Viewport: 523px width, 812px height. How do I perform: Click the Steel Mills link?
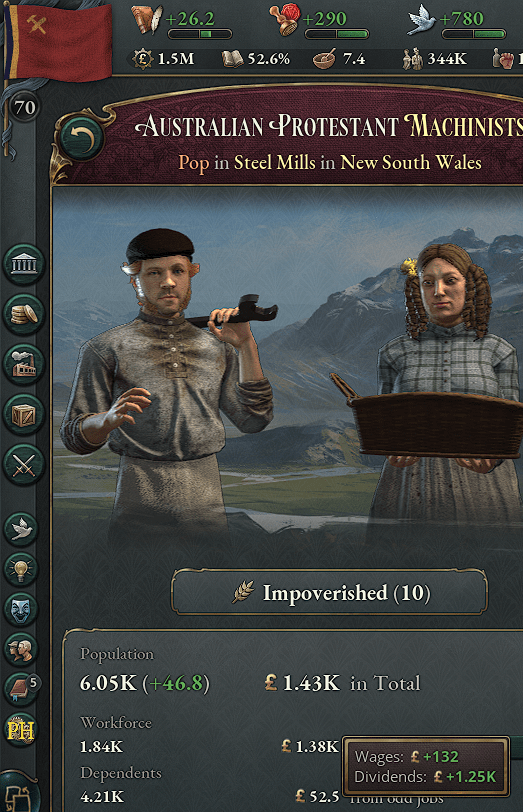274,163
